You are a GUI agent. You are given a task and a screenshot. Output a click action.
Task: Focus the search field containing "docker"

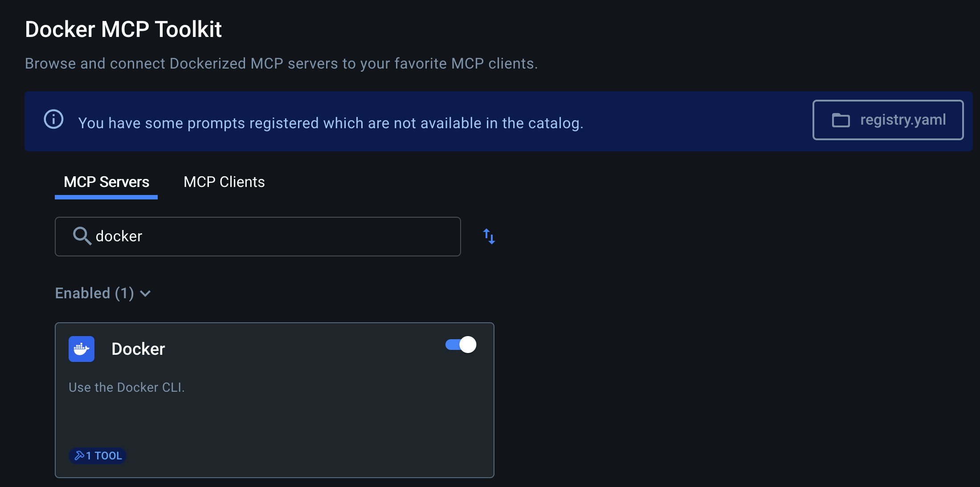click(267, 236)
